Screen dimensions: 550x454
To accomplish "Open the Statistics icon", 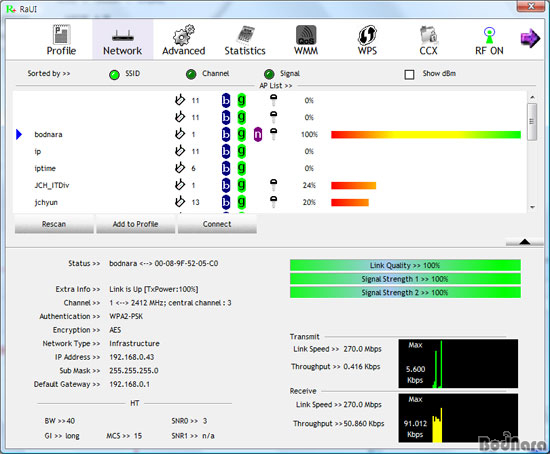I will (246, 35).
